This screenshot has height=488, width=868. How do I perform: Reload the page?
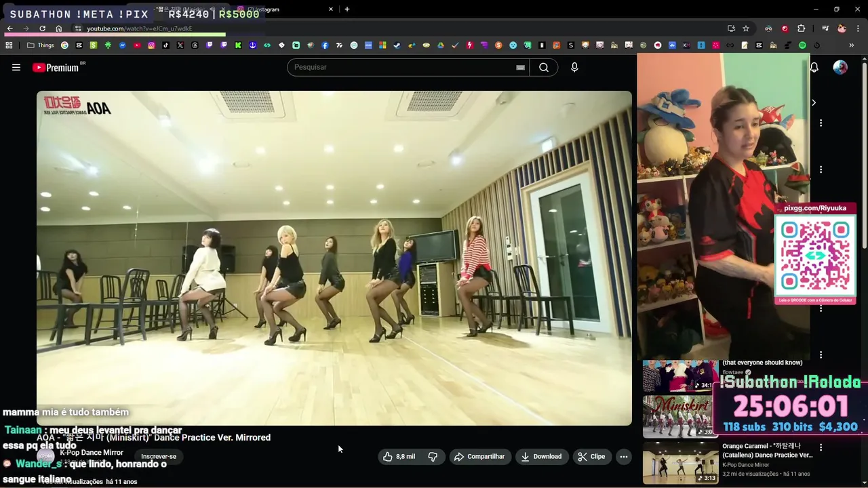pyautogui.click(x=42, y=28)
